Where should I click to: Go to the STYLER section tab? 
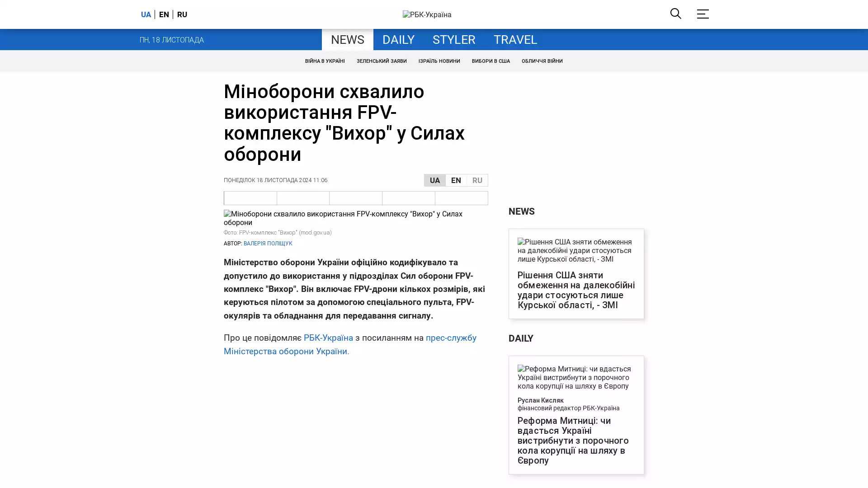pyautogui.click(x=453, y=40)
